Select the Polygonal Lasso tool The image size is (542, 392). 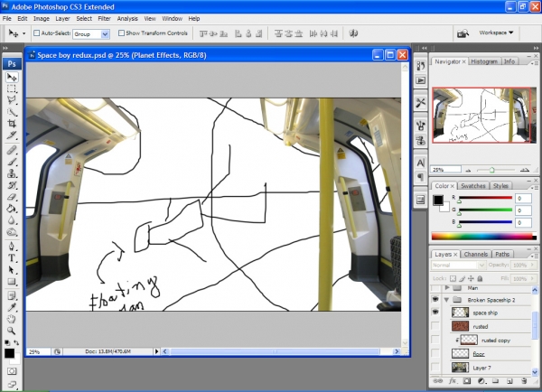pos(12,100)
